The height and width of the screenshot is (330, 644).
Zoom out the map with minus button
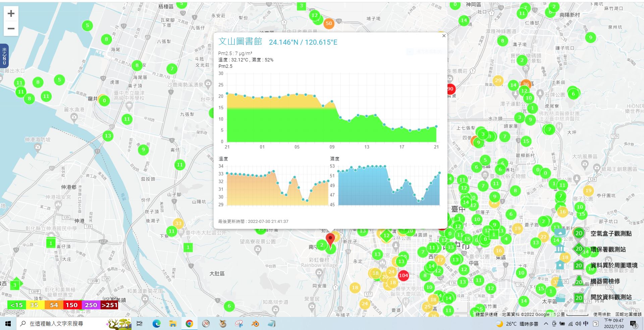click(11, 29)
